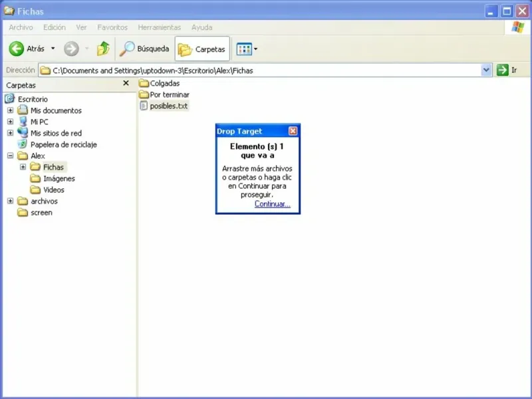Expand the archivos folder node
Screen dimensions: 532x399
pyautogui.click(x=10, y=201)
